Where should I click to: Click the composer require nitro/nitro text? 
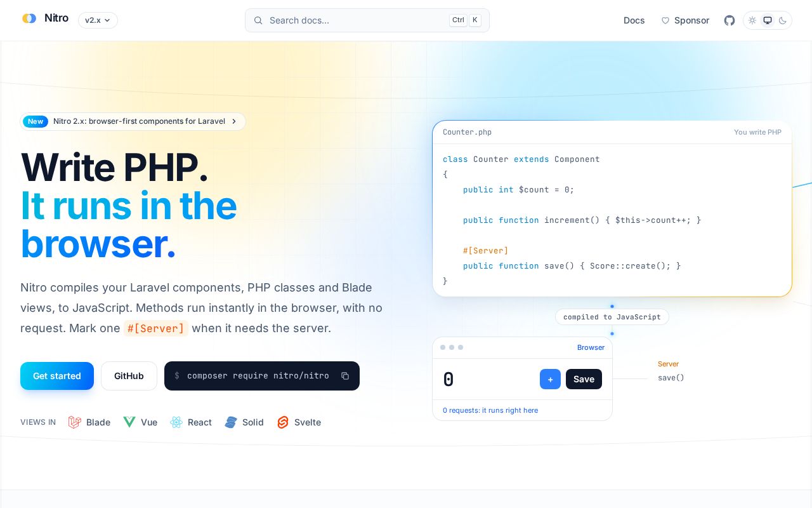pos(258,376)
